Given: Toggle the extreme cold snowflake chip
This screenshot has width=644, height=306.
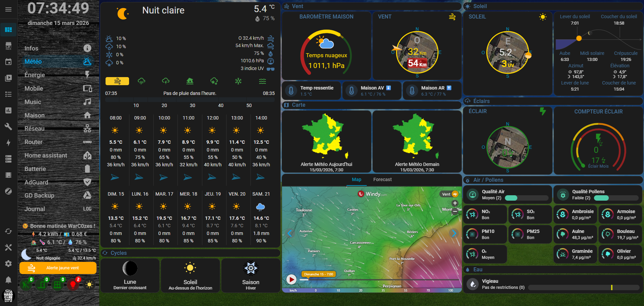Looking at the screenshot, I should 238,81.
